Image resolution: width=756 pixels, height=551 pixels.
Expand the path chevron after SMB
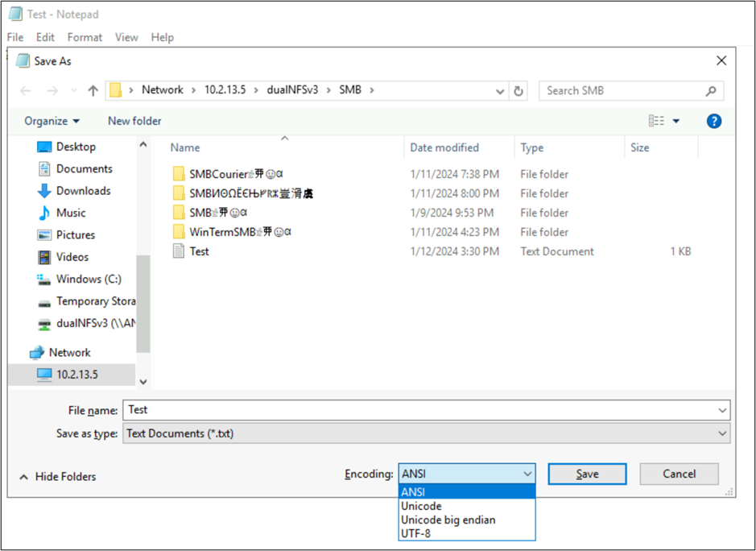[372, 90]
